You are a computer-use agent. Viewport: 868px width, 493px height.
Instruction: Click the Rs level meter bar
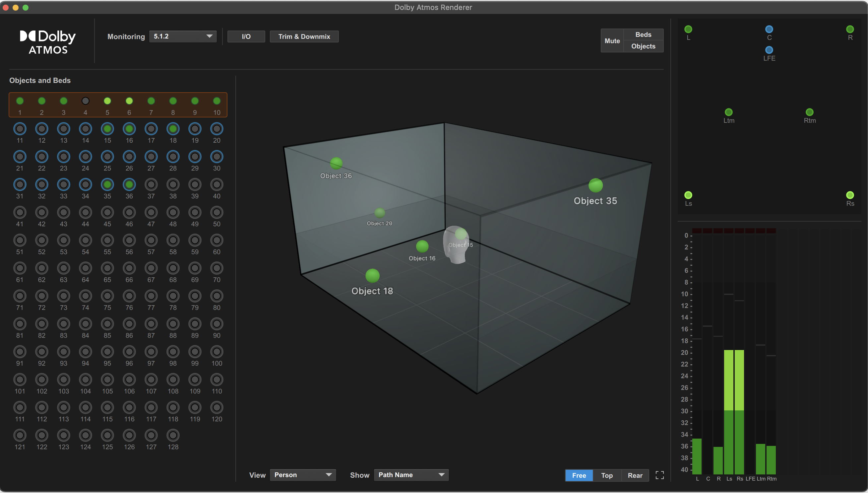coord(739,412)
